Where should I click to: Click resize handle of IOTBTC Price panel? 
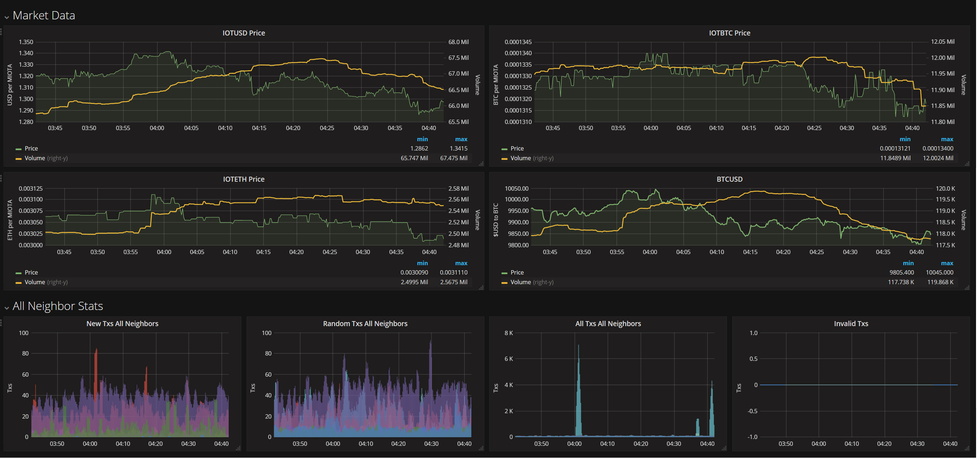pyautogui.click(x=967, y=164)
